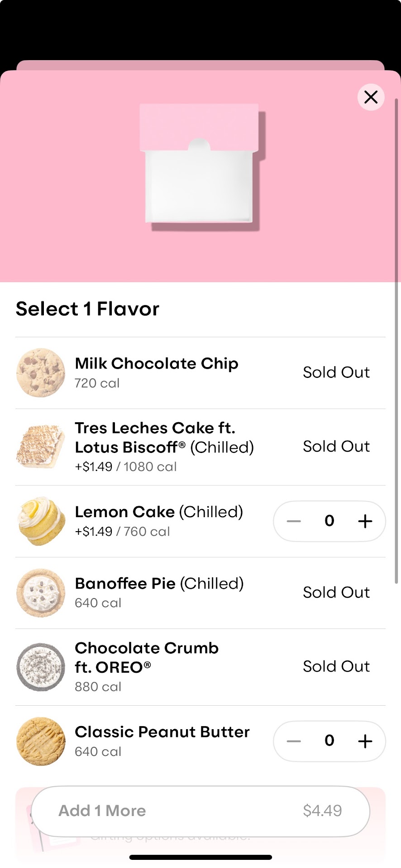The height and width of the screenshot is (868, 401).
Task: Click the sheet's vertical scrollbar
Action: click(x=396, y=339)
